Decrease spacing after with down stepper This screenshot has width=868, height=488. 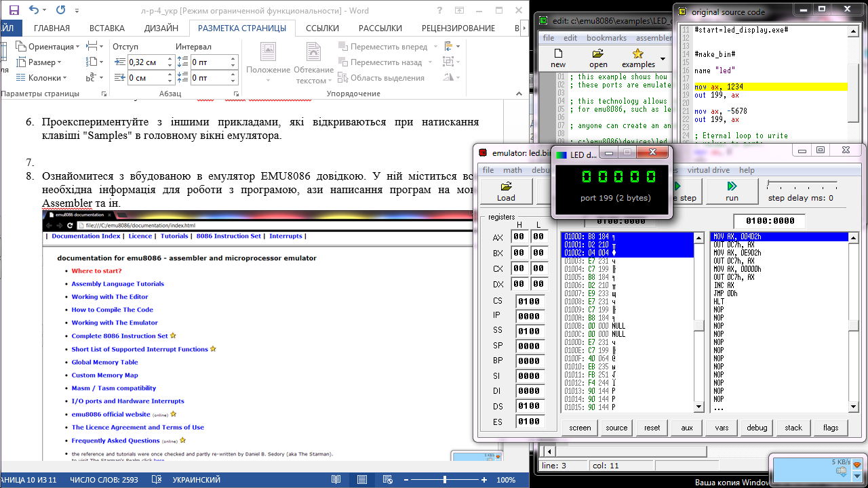[233, 81]
